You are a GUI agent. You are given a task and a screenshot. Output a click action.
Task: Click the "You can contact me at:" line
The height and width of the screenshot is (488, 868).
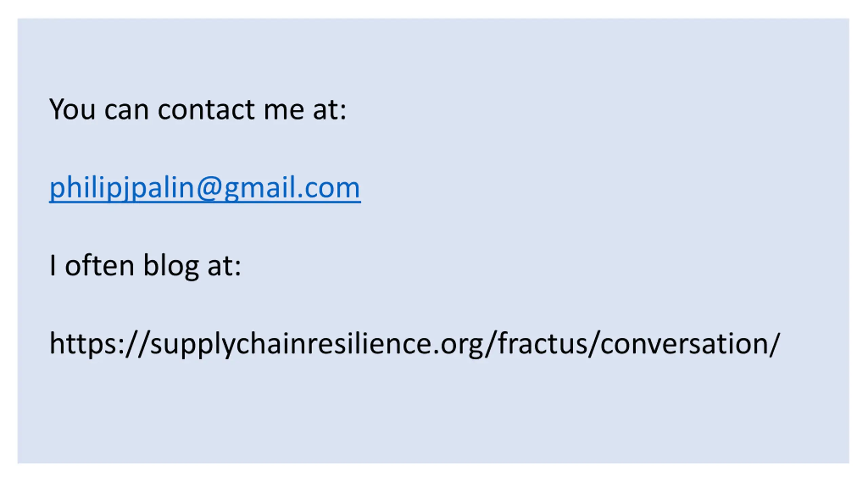tap(198, 110)
